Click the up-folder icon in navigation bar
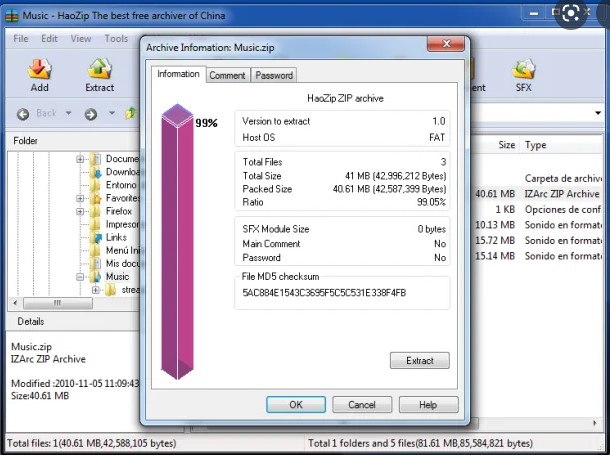610x455 pixels. point(131,113)
